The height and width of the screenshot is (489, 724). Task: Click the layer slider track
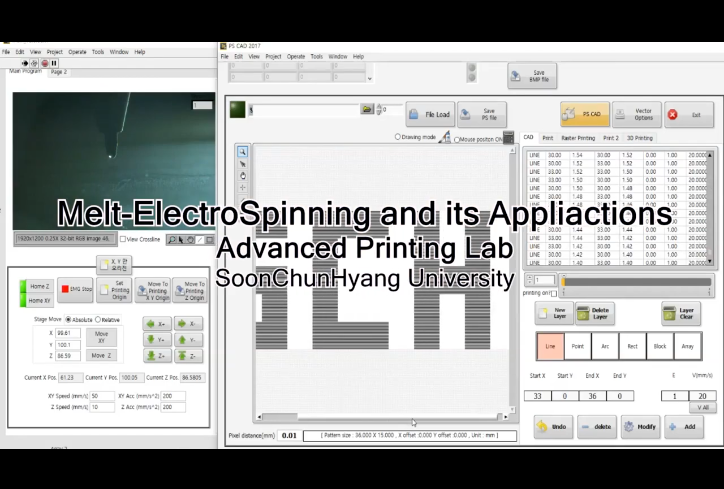[x=637, y=282]
